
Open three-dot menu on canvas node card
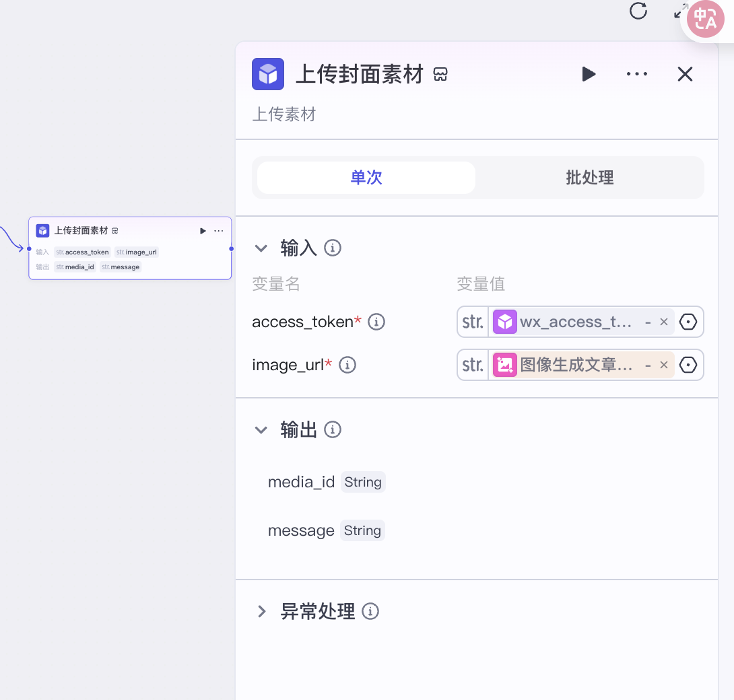(x=219, y=231)
